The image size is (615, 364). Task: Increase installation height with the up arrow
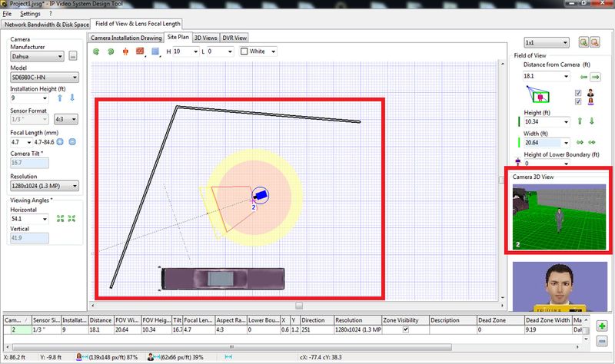click(60, 98)
